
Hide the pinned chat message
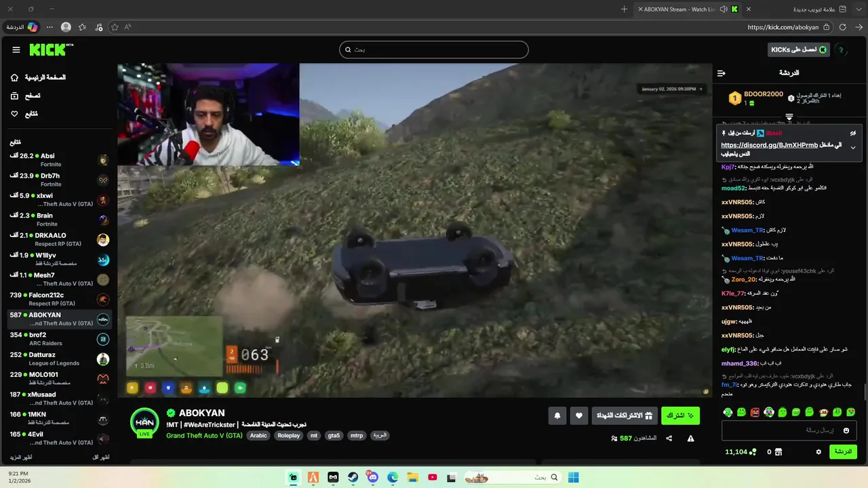click(853, 134)
